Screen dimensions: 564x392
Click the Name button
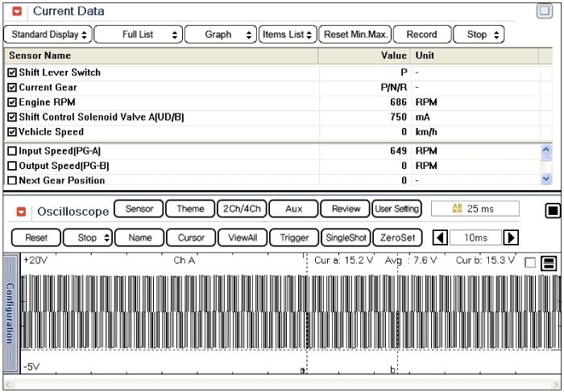[x=139, y=238]
